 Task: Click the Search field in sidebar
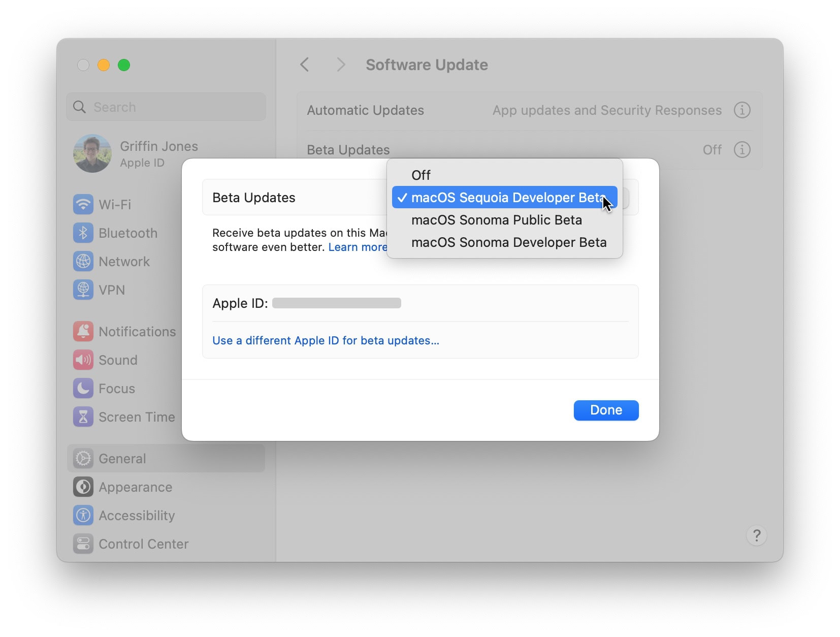[166, 107]
